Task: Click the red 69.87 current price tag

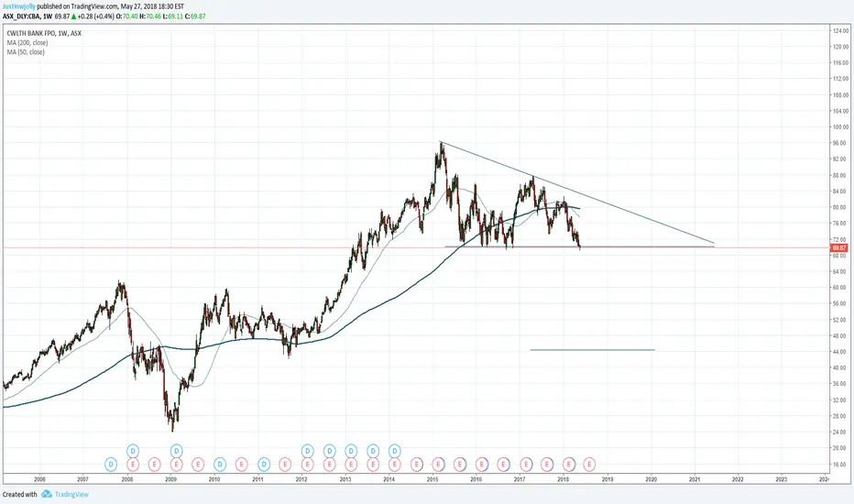Action: pos(839,248)
